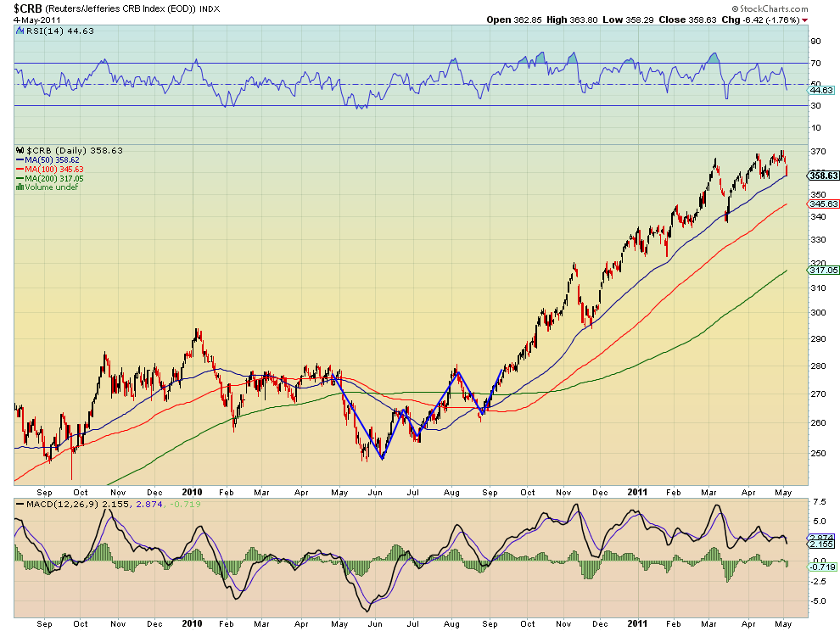Click the RSI(14) 44.63 panel label
This screenshot has width=840, height=631.
click(x=59, y=31)
